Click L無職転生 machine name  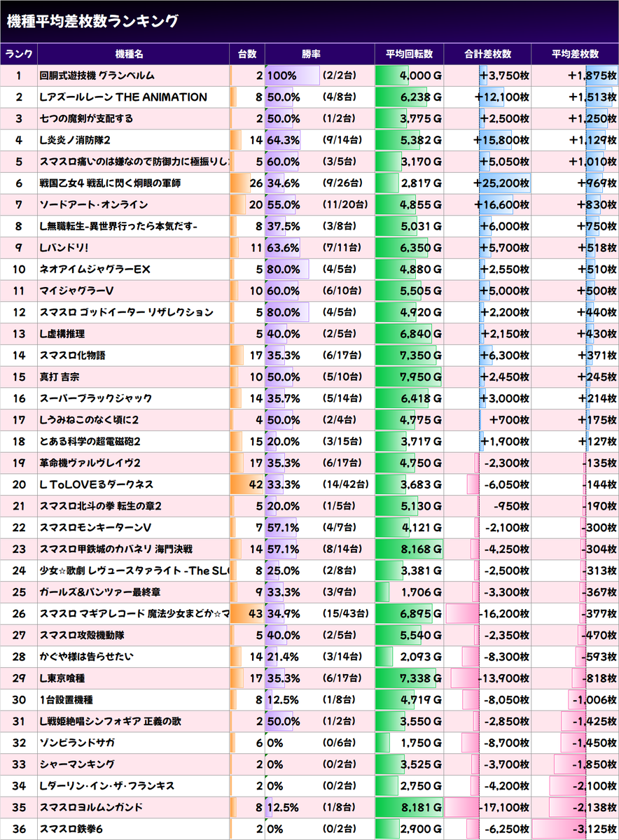coord(119,226)
